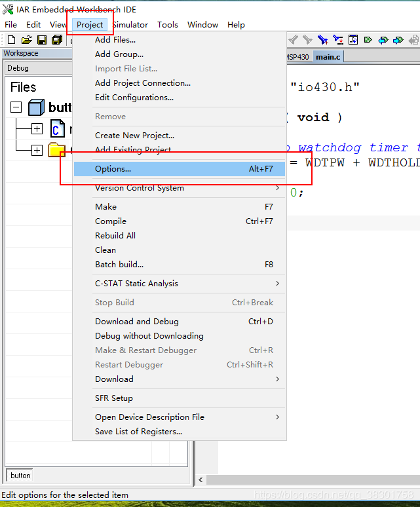
Task: Choose SFR Setup menu entry
Action: tap(180, 398)
